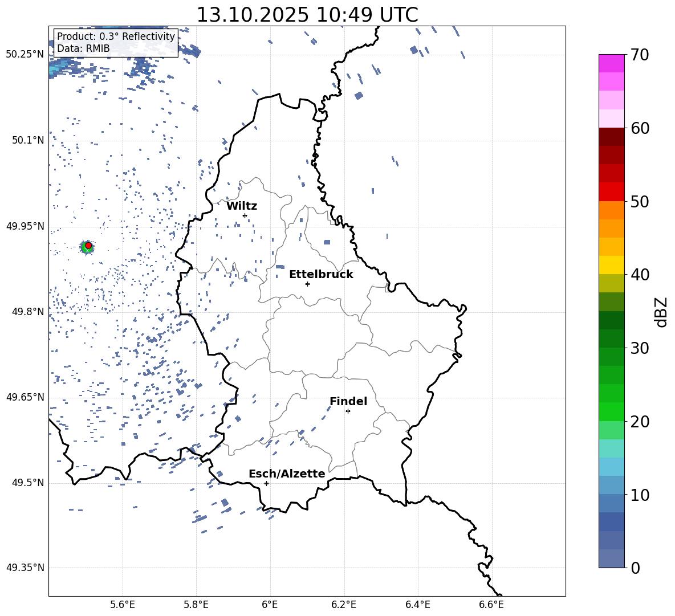Click the 5.6°E longitude label

123,605
